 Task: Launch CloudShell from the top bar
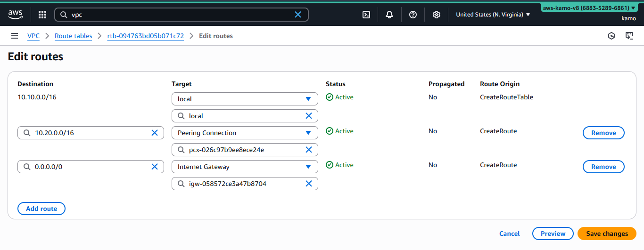tap(366, 15)
